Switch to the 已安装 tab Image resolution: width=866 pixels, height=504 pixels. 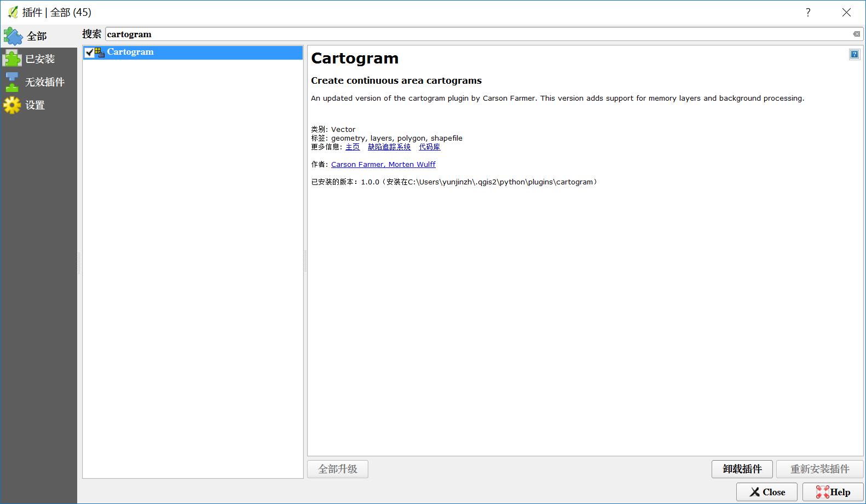pos(38,59)
